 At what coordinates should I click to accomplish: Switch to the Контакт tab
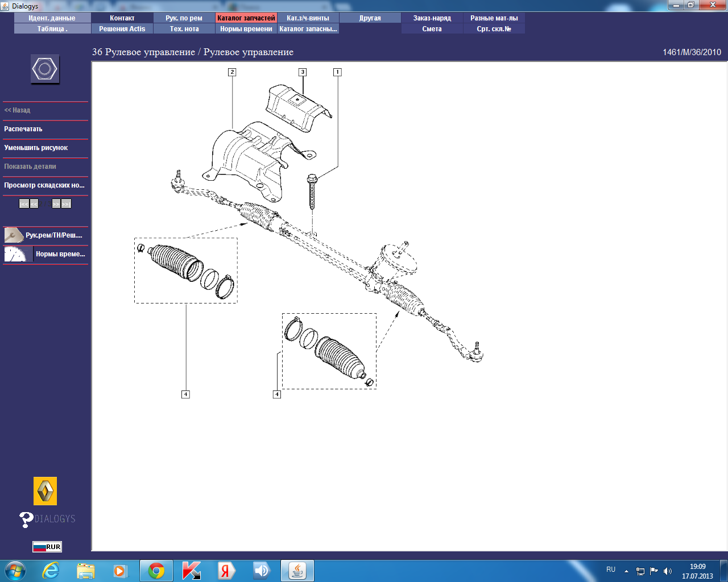pos(122,18)
